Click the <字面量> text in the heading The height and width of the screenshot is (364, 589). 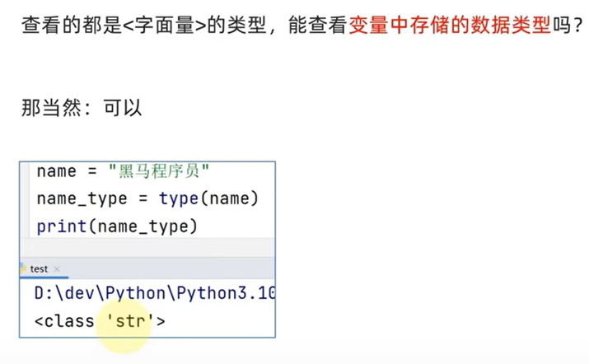pos(165,26)
